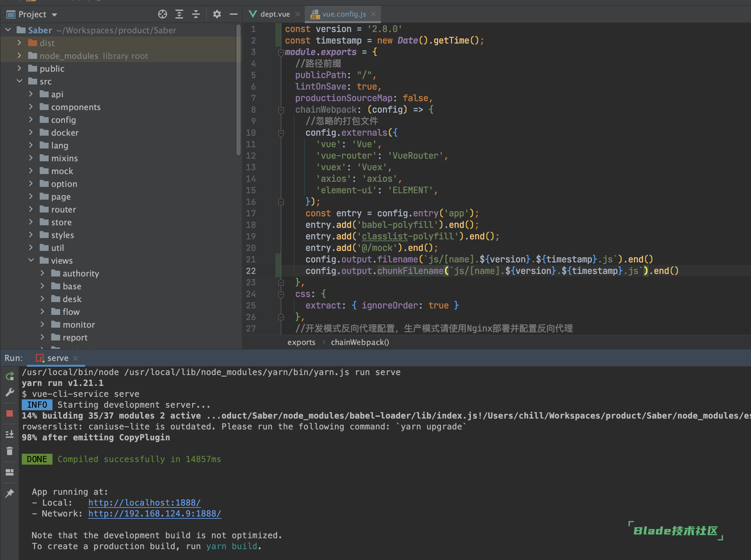Clear console with the trash icon
Screen dimensions: 751x560
(x=10, y=451)
